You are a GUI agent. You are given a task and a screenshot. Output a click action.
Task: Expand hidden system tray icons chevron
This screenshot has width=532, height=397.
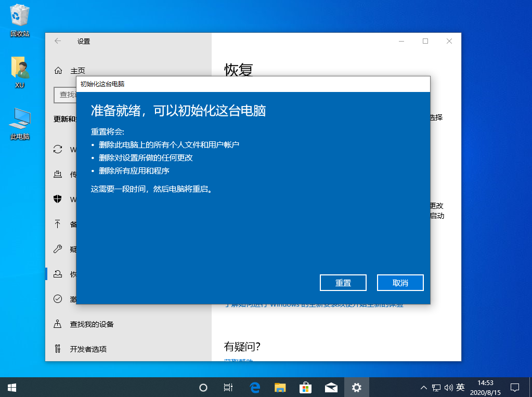424,388
